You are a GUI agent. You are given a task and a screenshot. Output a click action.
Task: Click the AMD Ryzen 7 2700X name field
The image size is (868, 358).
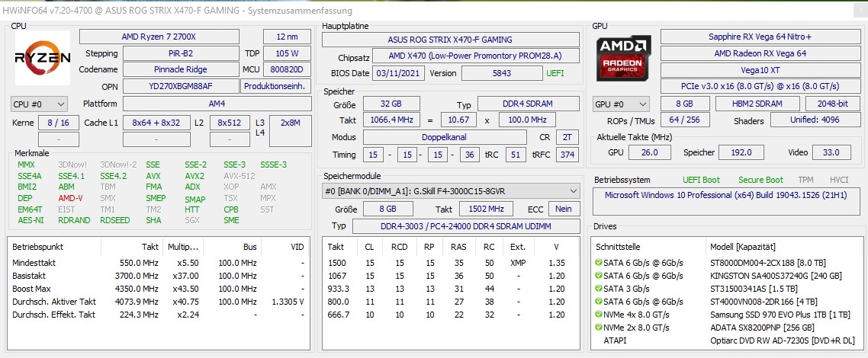[x=159, y=37]
